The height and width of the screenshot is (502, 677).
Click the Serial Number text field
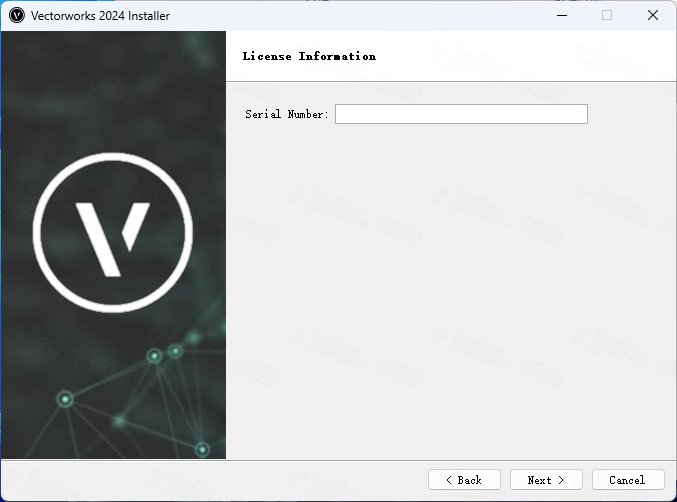[x=461, y=114]
